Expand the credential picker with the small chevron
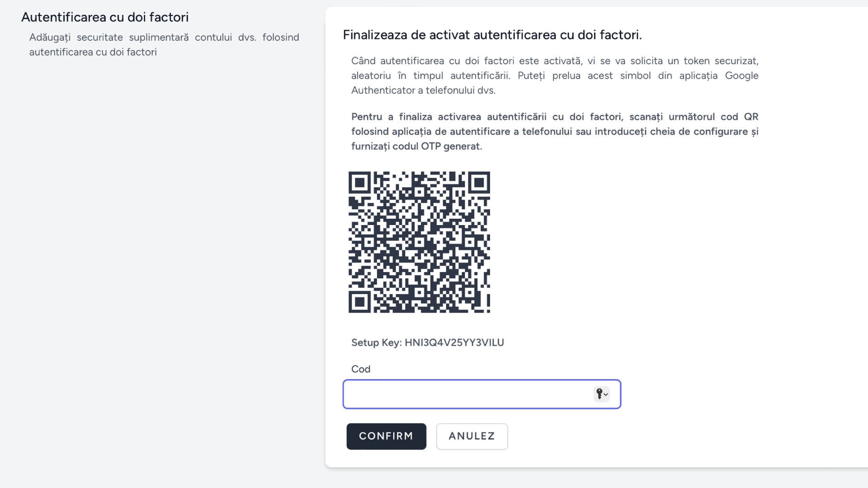 tap(605, 395)
